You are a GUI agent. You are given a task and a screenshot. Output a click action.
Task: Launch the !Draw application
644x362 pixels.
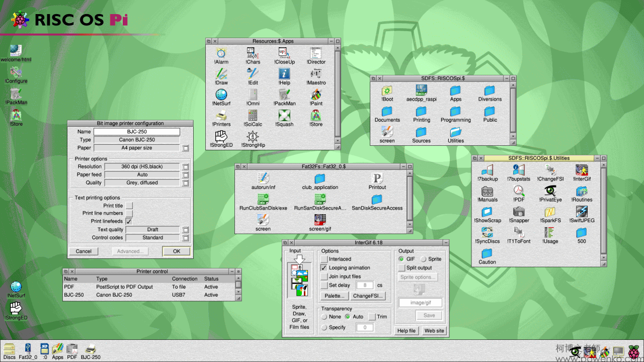point(221,76)
